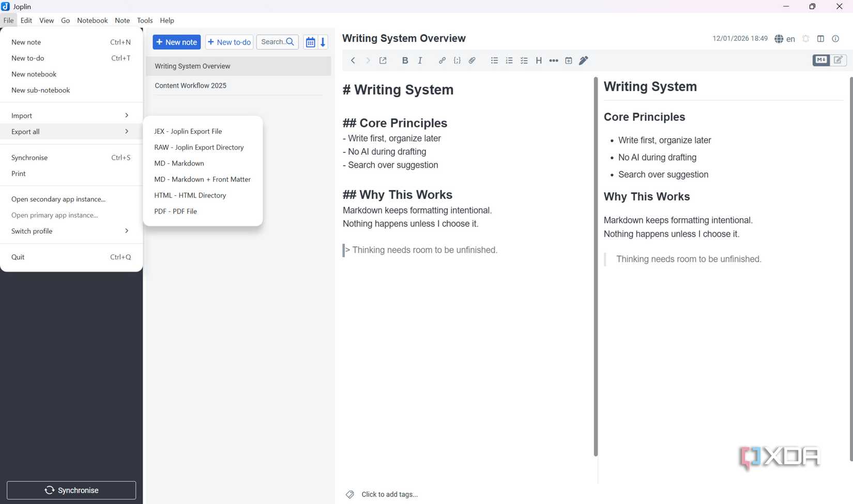Insert a checkbox list from toolbar

point(524,60)
